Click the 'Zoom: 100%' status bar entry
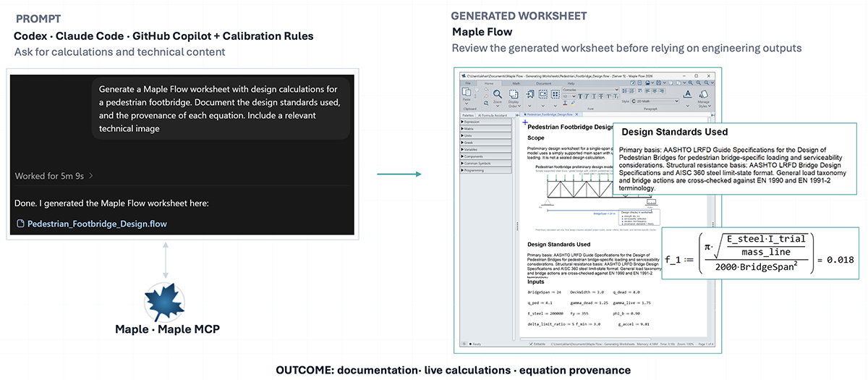The width and height of the screenshot is (868, 380). [x=685, y=344]
